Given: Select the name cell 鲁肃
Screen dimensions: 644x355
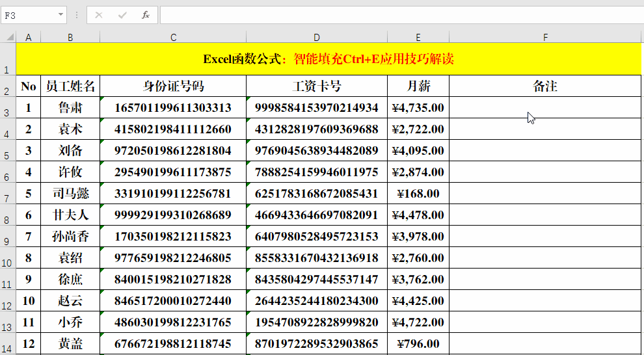Looking at the screenshot, I should pos(70,107).
